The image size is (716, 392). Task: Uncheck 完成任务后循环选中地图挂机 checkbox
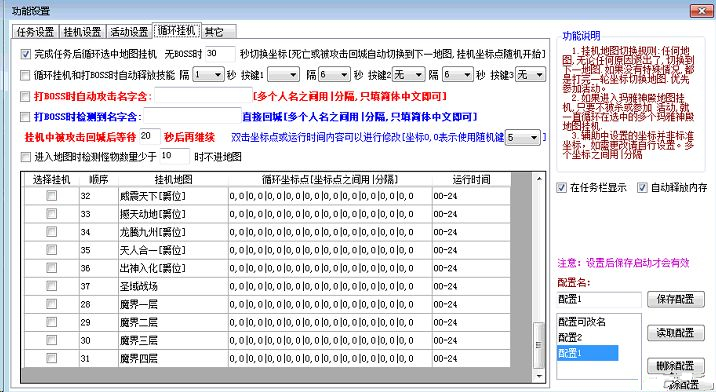pos(26,54)
